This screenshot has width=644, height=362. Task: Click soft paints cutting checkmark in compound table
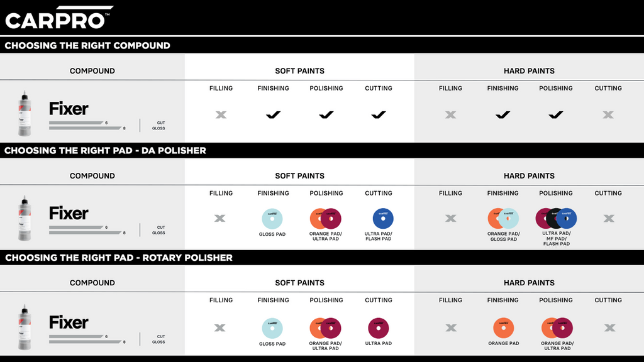(378, 115)
